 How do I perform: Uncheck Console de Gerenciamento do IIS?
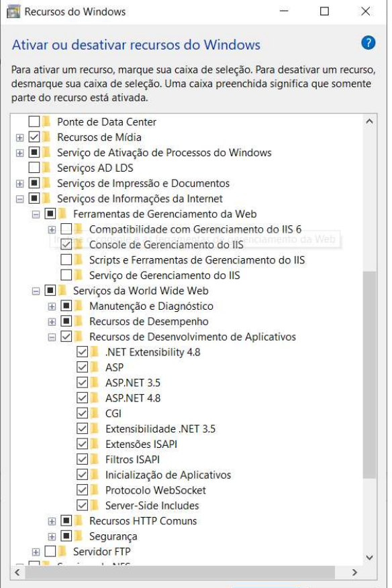(x=66, y=245)
